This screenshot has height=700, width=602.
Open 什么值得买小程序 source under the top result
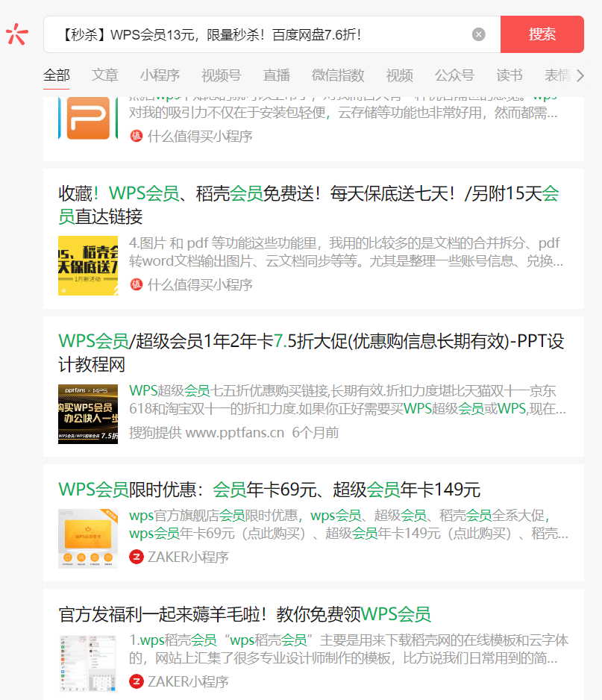click(200, 136)
